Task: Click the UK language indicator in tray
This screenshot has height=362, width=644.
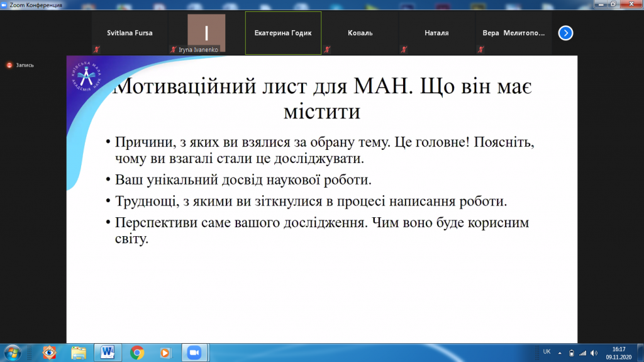Action: (x=547, y=352)
